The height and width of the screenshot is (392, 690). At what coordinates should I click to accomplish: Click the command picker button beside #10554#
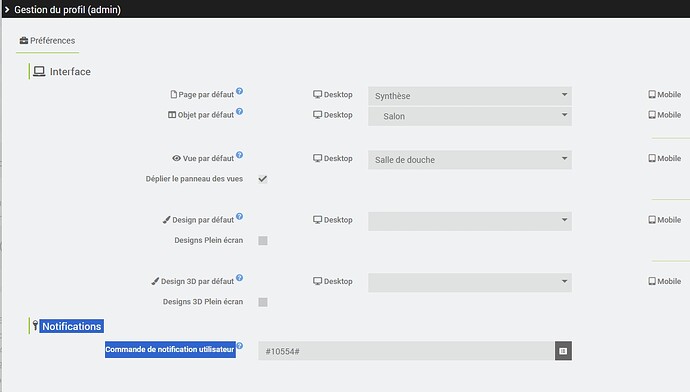coord(563,351)
